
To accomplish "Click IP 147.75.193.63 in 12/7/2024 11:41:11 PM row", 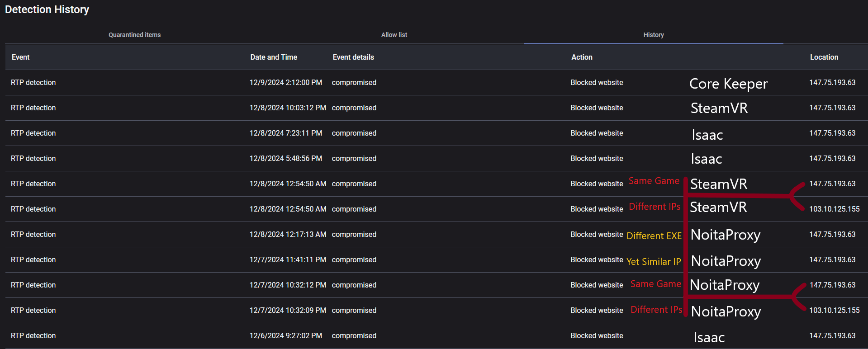I will (832, 260).
